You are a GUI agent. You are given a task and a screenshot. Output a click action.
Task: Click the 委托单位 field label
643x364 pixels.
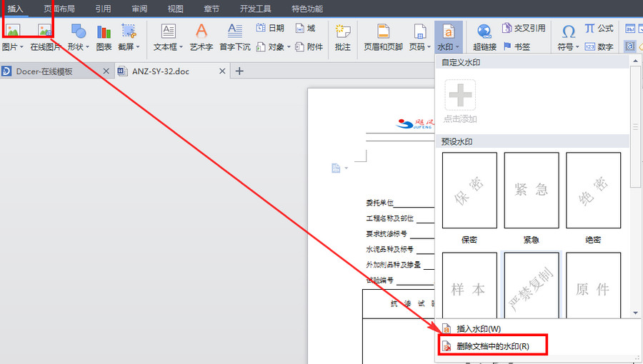tap(380, 203)
